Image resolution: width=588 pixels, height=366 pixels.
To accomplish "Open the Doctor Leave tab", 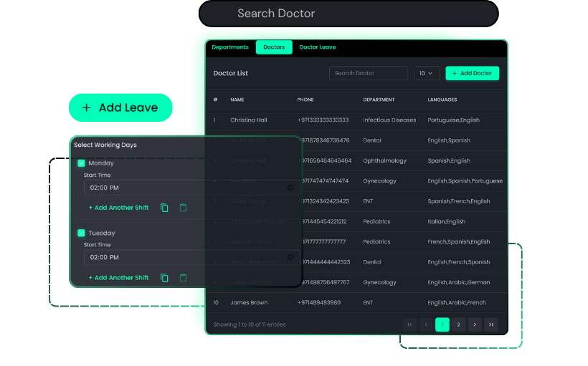I will pos(317,47).
